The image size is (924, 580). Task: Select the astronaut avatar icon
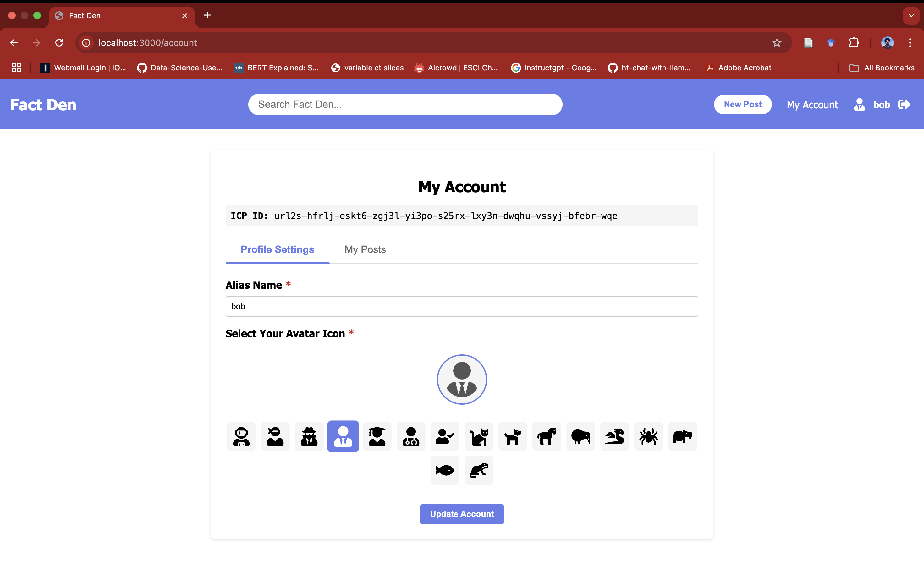[x=241, y=436]
